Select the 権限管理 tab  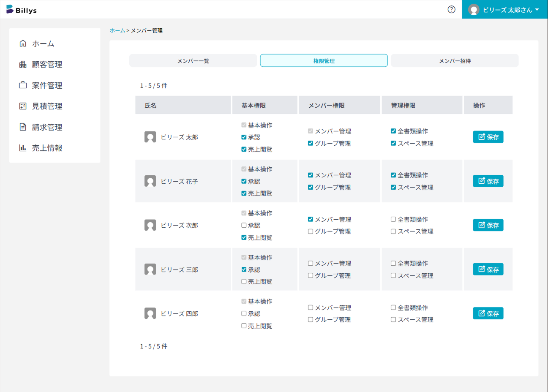(324, 61)
